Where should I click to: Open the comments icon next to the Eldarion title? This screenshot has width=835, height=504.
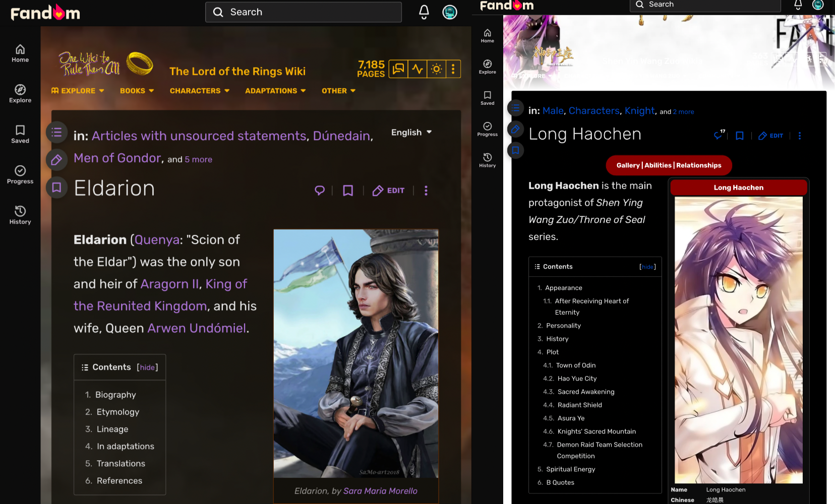pos(320,191)
